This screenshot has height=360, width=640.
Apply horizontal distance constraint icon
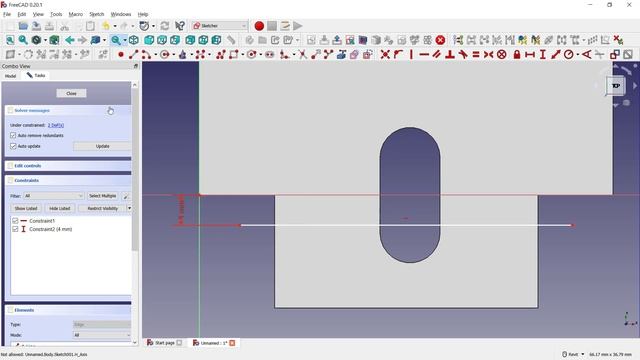tap(530, 54)
